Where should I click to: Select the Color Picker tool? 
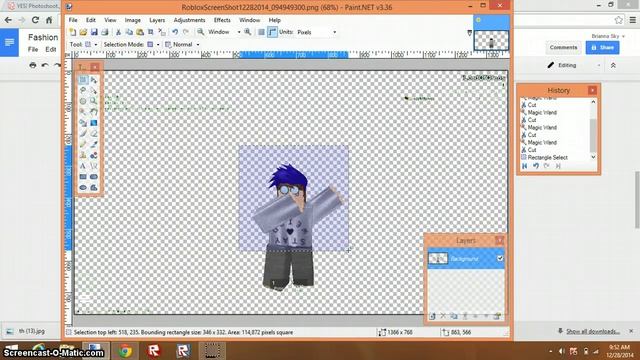(94, 144)
